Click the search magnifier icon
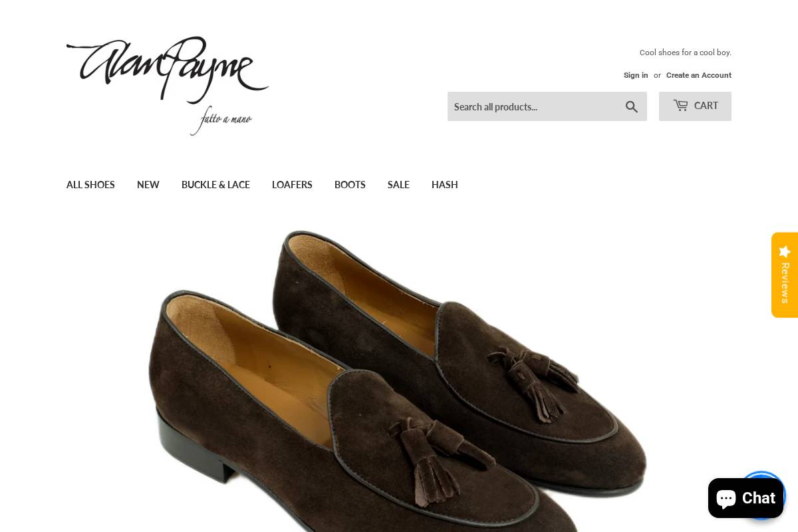Screen dimensions: 798x532 (631, 106)
